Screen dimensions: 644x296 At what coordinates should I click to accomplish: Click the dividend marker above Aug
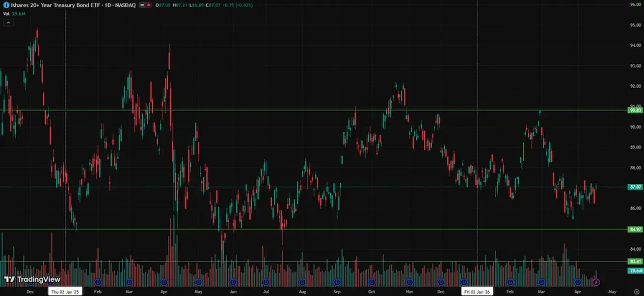coord(302,282)
